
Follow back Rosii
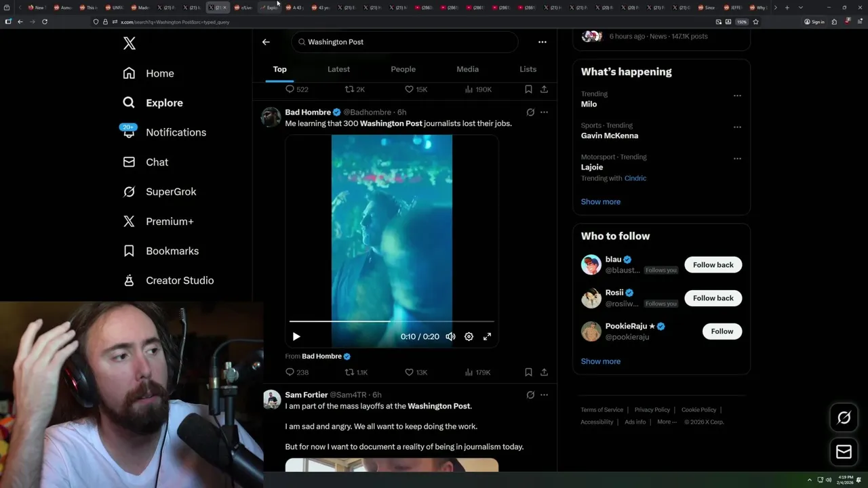[x=713, y=298]
